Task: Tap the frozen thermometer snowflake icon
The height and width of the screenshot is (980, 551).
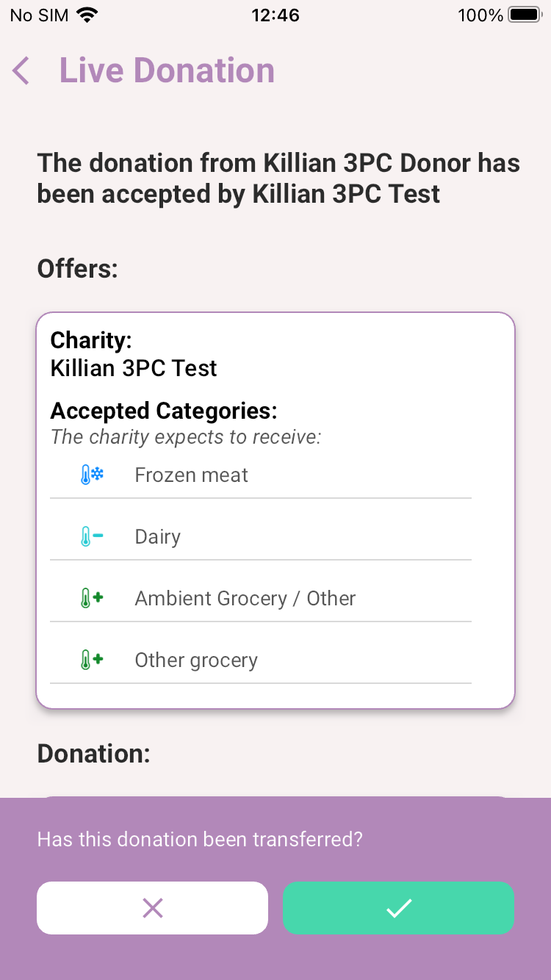Action: [92, 475]
